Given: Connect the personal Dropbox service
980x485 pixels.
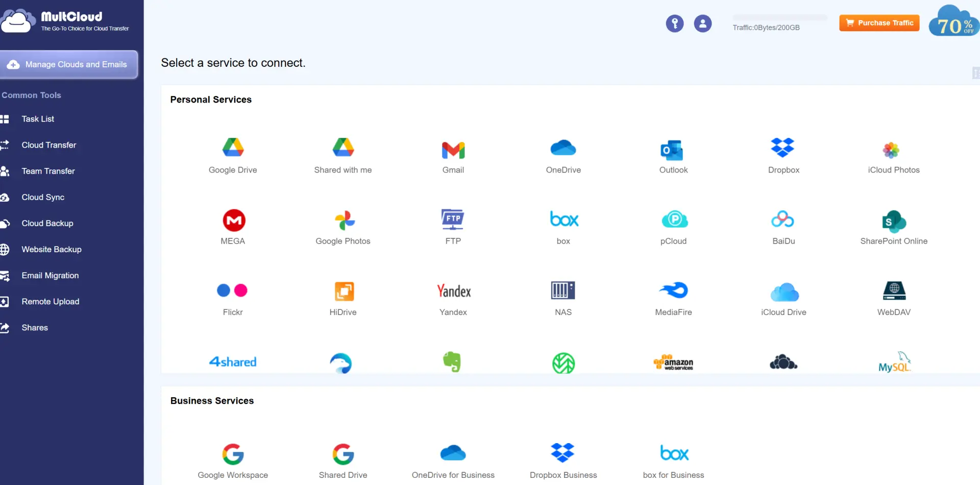Looking at the screenshot, I should point(783,156).
